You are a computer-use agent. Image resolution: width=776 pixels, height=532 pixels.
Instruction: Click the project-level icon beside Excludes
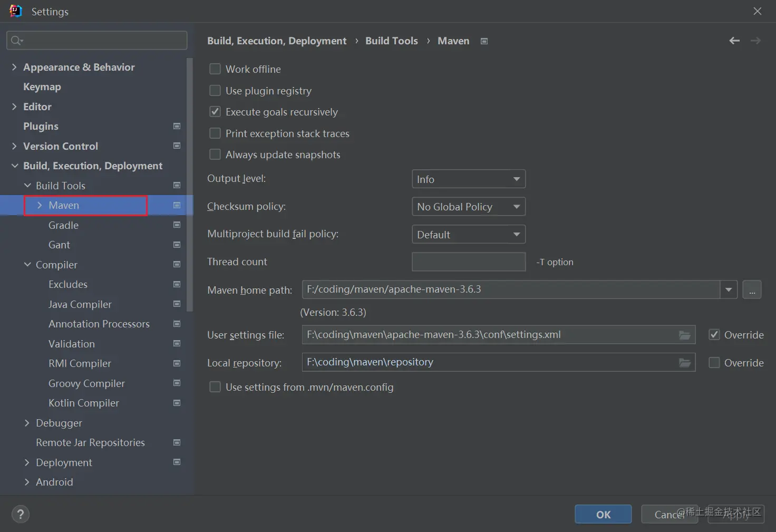pos(177,284)
